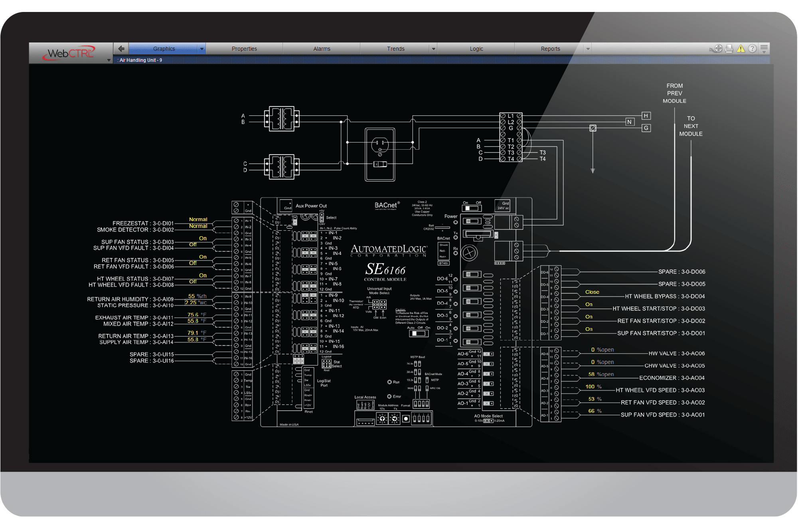Toggle the DO-3 output switch
This screenshot has height=532, width=798.
472,315
